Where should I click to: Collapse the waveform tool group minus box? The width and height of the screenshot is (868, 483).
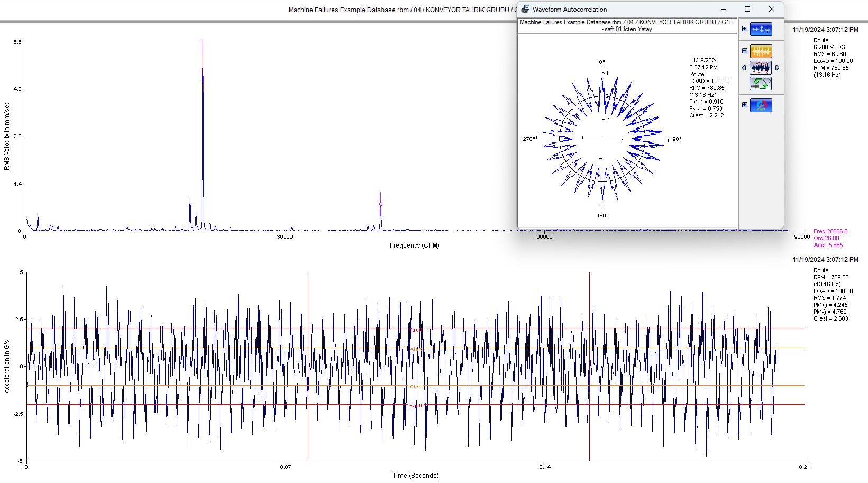pyautogui.click(x=745, y=51)
